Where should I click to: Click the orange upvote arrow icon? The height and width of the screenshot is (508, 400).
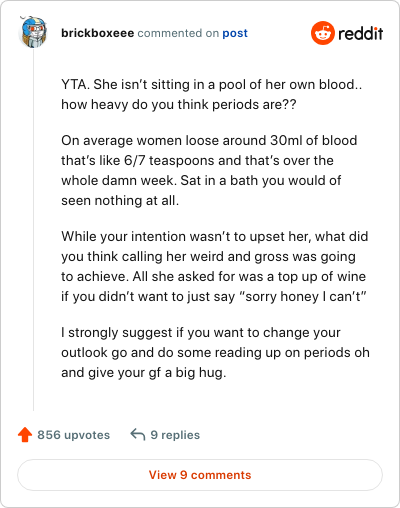coord(25,435)
